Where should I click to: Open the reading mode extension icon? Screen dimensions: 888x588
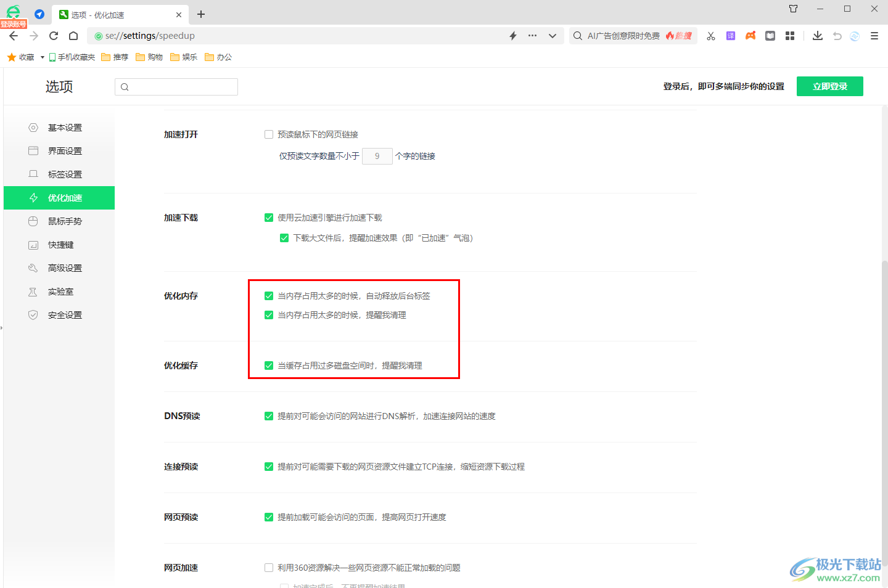[x=770, y=36]
